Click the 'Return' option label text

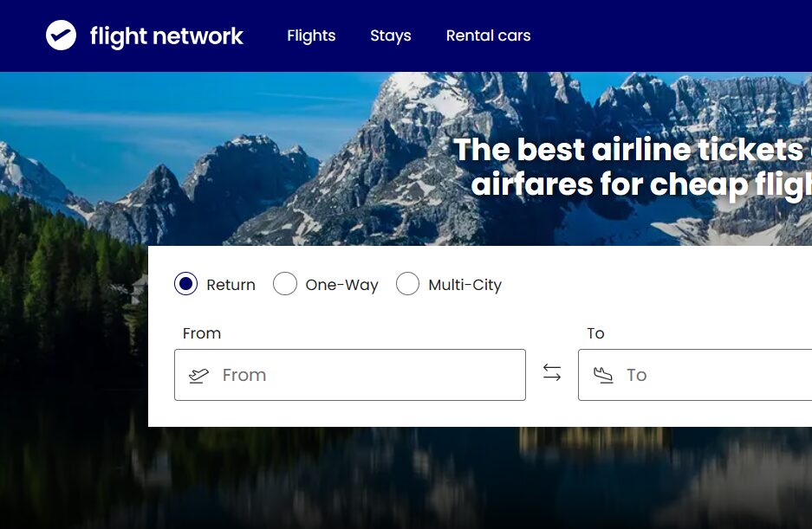point(231,285)
